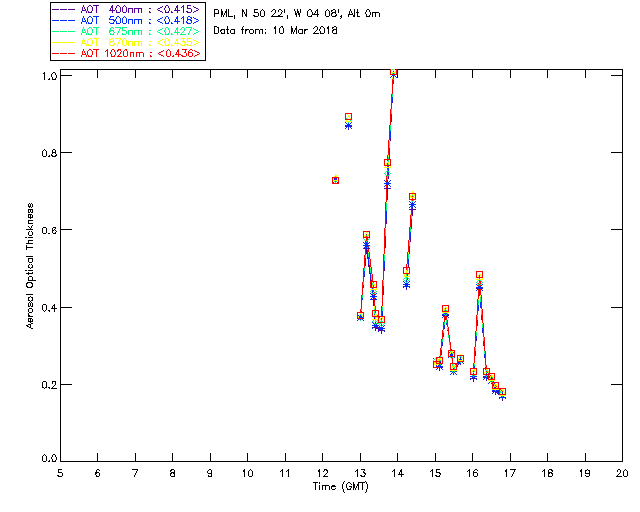Click the peak marker near 0.59 after time 13
The width and height of the screenshot is (640, 512).
pyautogui.click(x=367, y=235)
